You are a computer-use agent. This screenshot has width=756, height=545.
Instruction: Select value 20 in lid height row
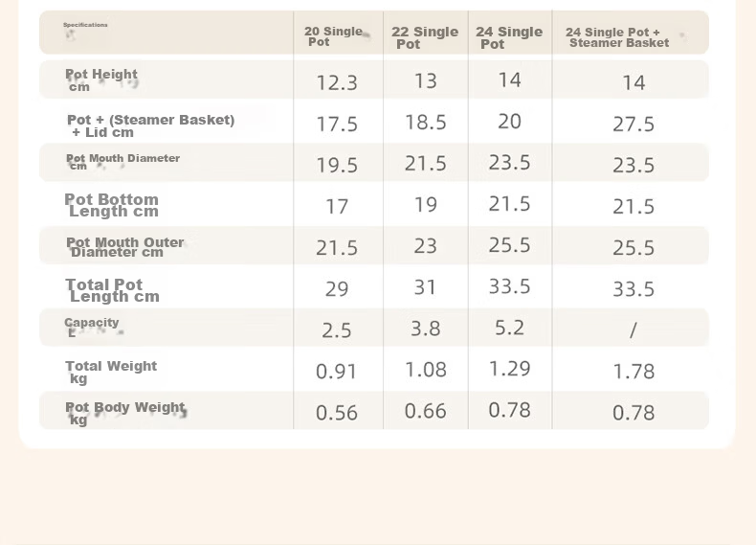510,122
